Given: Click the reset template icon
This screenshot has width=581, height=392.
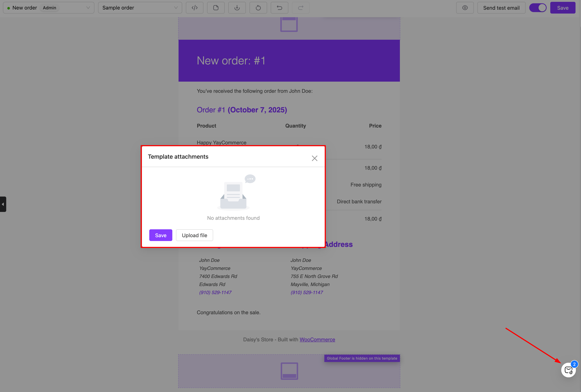Looking at the screenshot, I should pyautogui.click(x=258, y=8).
